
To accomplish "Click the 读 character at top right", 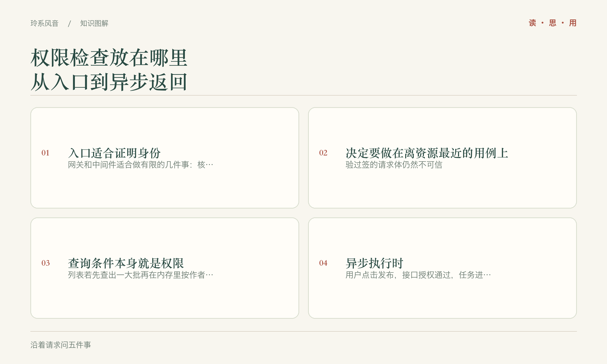I will (532, 23).
